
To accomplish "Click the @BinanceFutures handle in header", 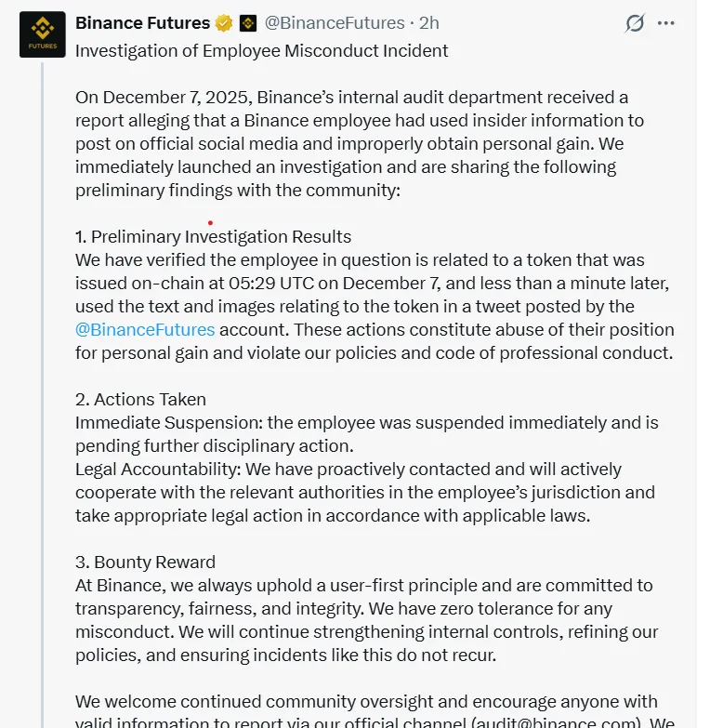I will point(335,22).
